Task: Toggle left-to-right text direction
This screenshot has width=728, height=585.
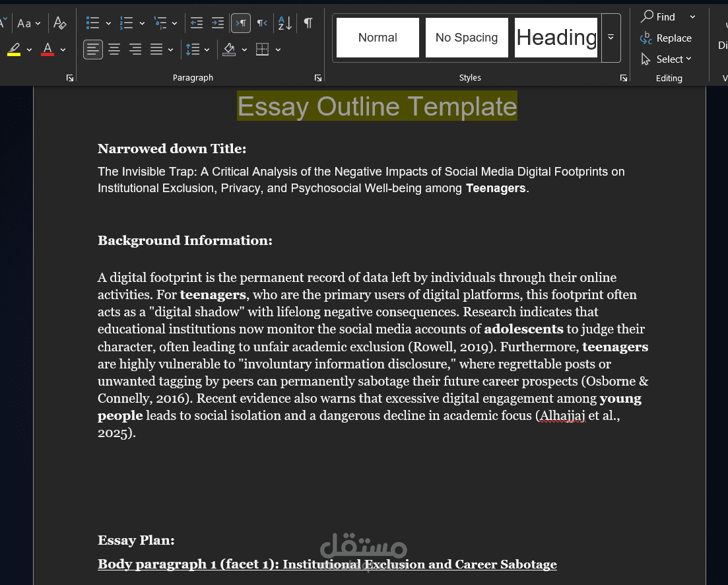Action: (241, 23)
